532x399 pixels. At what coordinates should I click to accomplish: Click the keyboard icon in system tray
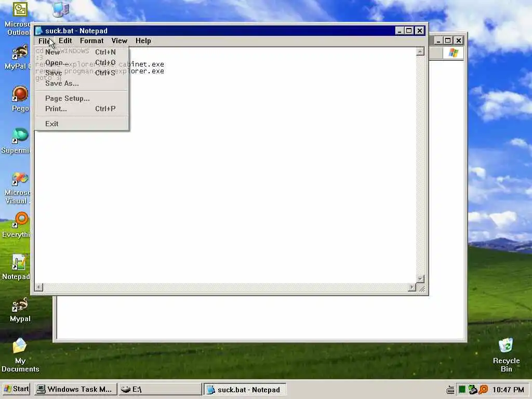[x=450, y=390]
